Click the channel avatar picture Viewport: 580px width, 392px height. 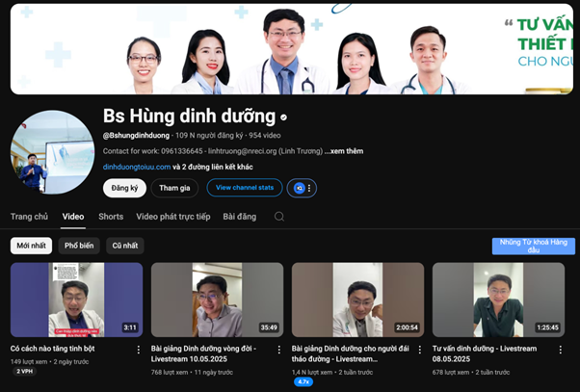tap(53, 152)
